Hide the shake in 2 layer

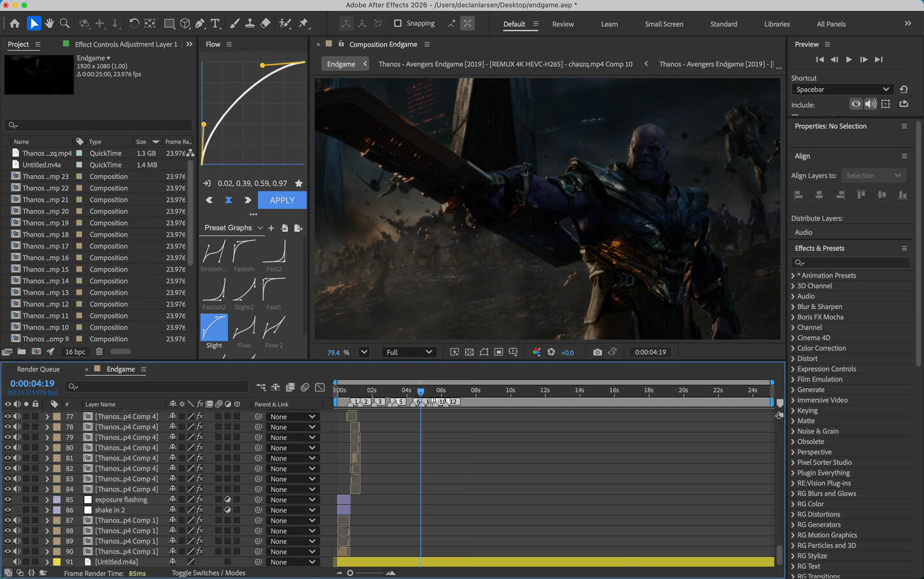(x=8, y=510)
